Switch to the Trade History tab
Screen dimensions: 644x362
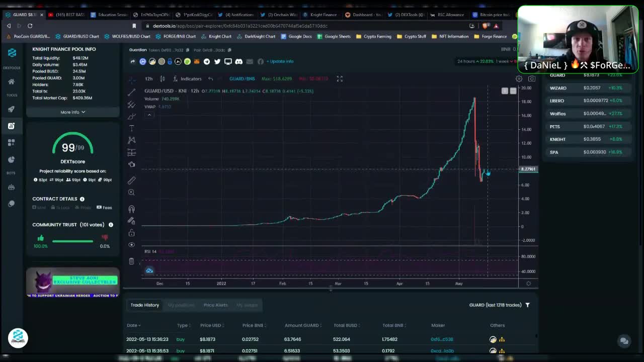[144, 305]
